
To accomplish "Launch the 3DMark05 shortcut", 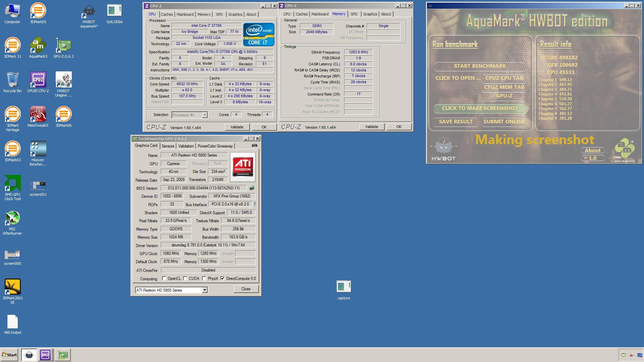I will pyautogui.click(x=38, y=13).
